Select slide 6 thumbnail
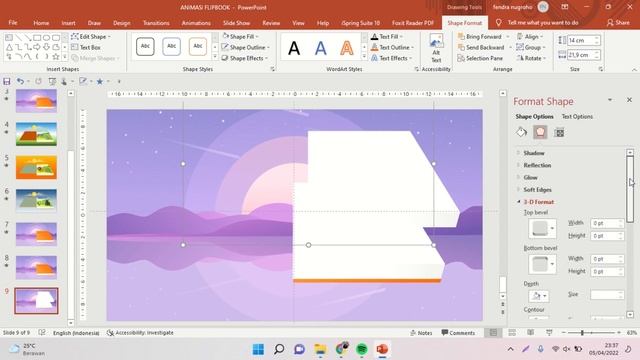Screen dimensions: 640x360 tap(36, 200)
